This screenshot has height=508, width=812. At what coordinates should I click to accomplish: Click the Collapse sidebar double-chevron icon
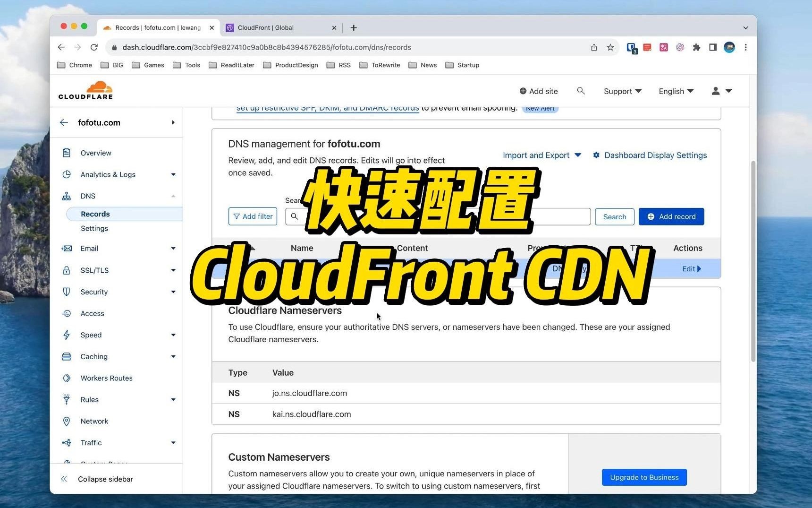click(64, 479)
